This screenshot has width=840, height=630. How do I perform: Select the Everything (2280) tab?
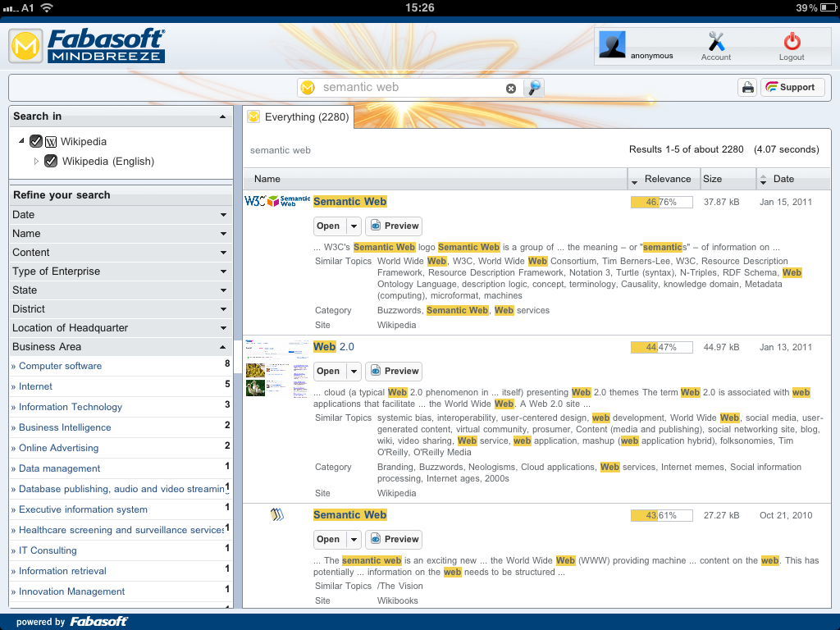point(299,116)
